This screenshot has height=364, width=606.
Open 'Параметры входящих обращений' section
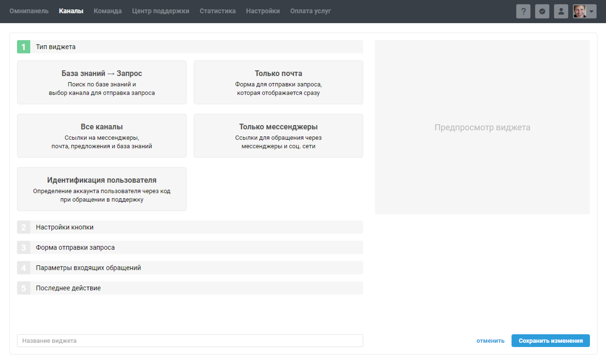pyautogui.click(x=190, y=268)
